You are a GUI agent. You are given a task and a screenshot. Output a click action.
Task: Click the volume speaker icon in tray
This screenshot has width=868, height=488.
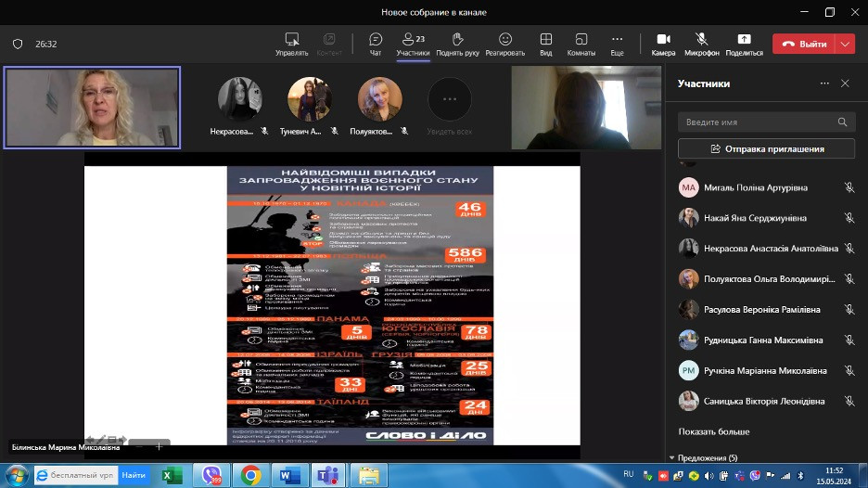pos(709,476)
